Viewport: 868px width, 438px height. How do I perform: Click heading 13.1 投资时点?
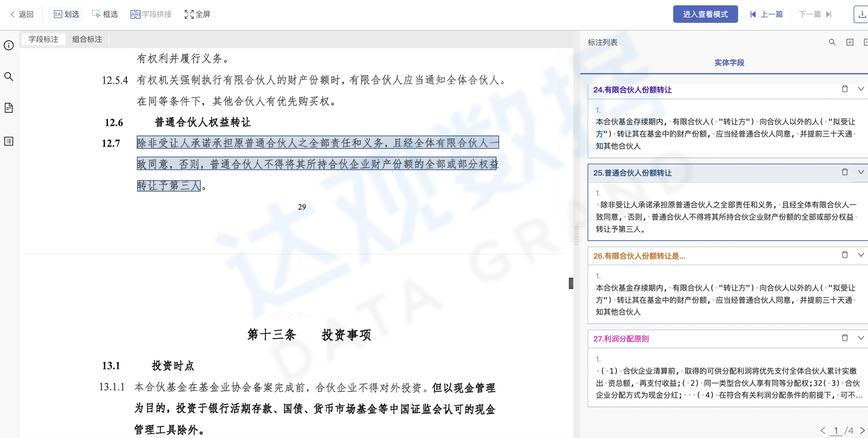(x=148, y=366)
